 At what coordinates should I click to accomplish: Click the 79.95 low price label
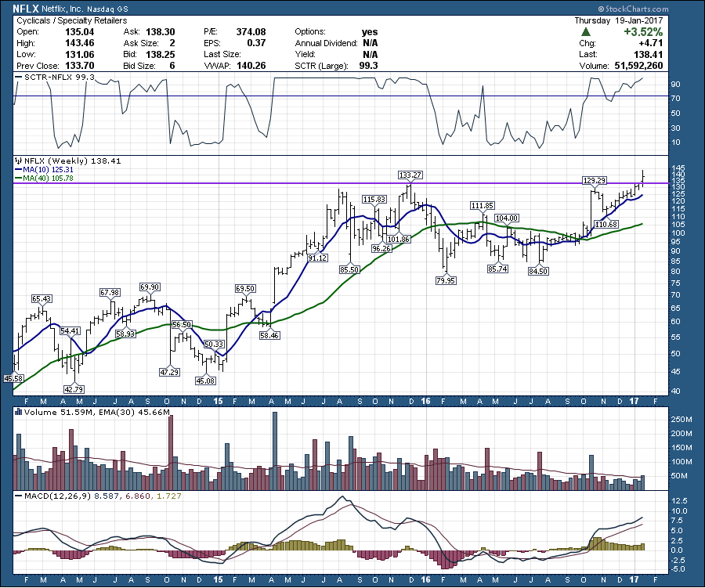[x=446, y=280]
